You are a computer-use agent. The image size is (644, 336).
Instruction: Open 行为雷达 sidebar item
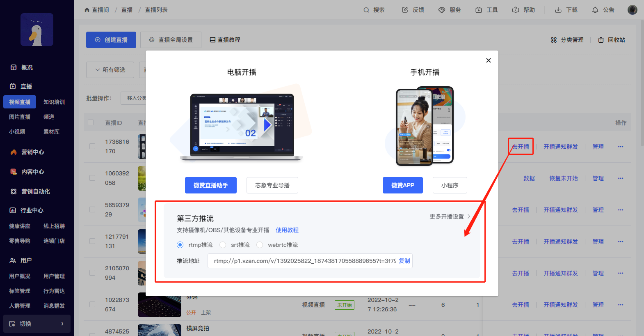[x=54, y=291]
